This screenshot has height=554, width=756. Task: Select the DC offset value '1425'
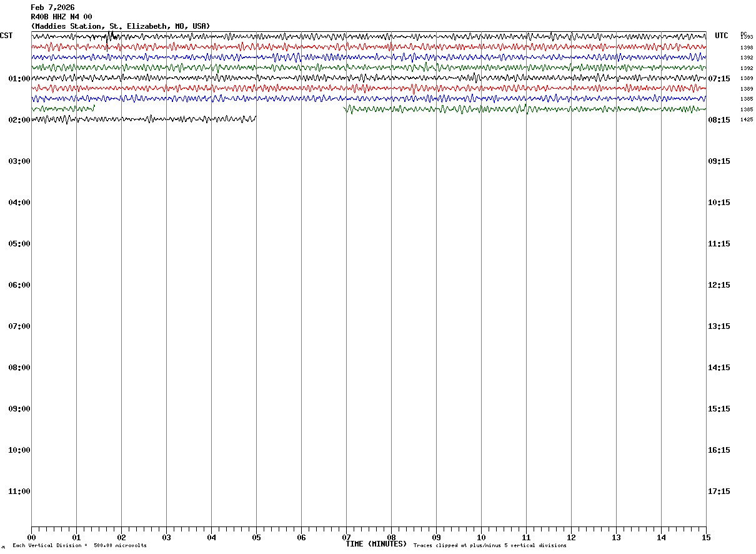(747, 119)
